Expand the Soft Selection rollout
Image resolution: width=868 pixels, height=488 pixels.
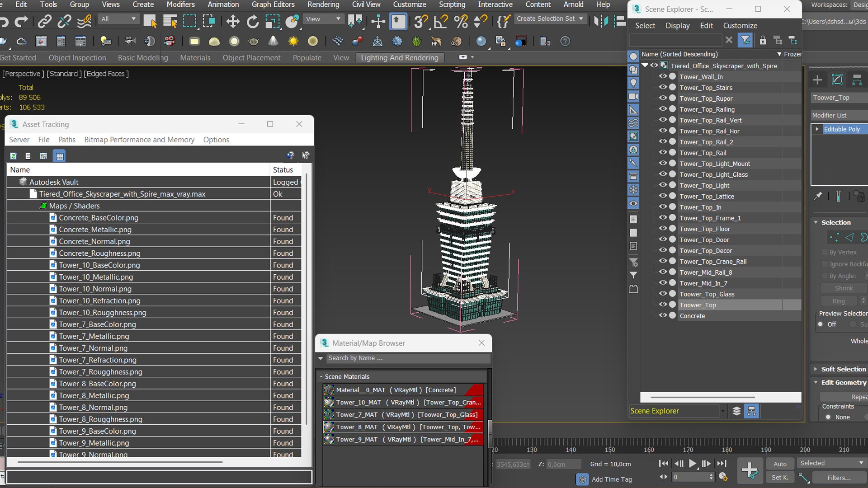[840, 369]
